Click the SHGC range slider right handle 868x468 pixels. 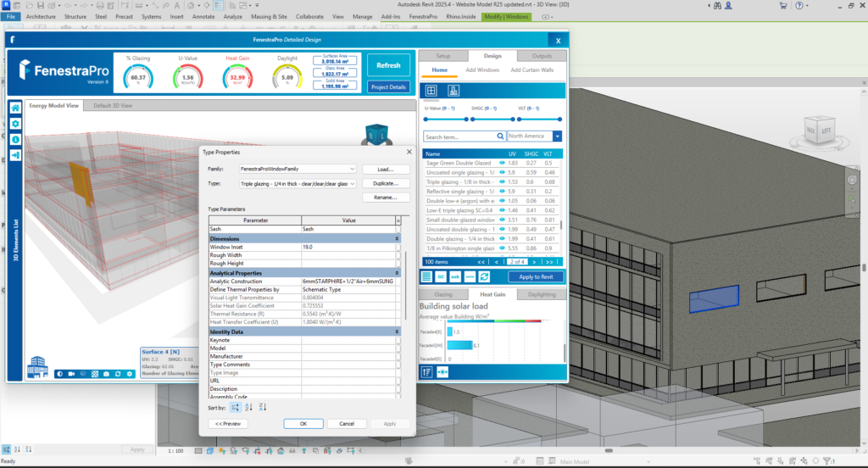click(513, 119)
